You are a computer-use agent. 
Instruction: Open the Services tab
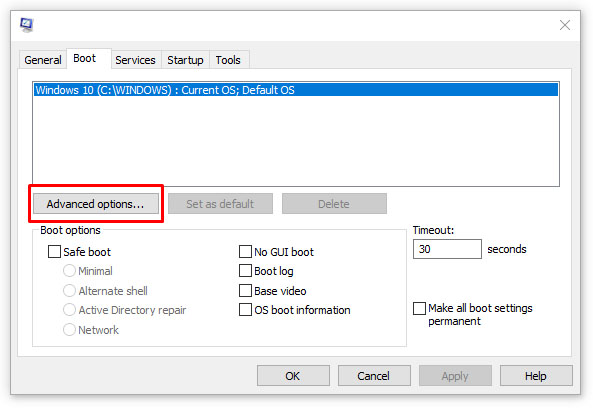pos(135,60)
